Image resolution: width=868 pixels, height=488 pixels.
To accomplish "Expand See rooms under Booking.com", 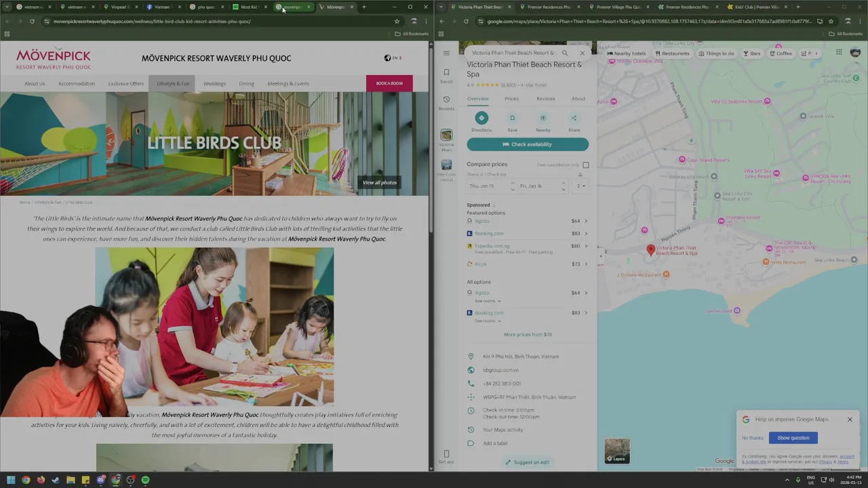I will point(488,321).
